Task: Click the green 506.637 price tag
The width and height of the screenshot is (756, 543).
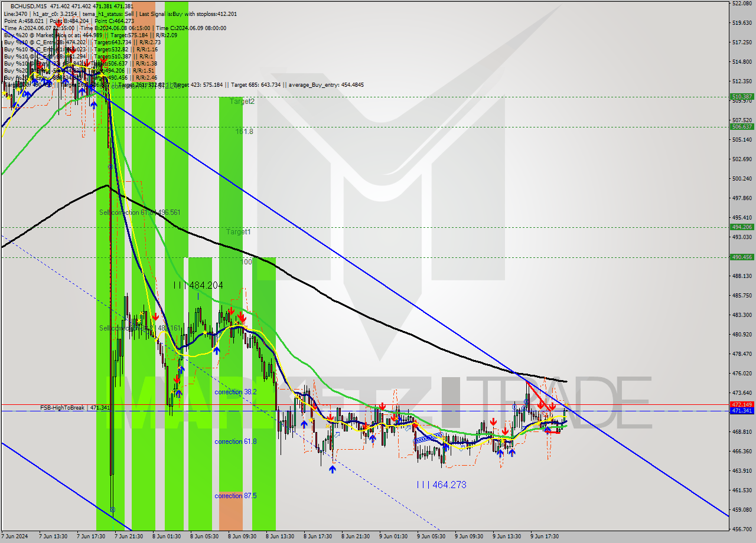Action: pos(742,126)
